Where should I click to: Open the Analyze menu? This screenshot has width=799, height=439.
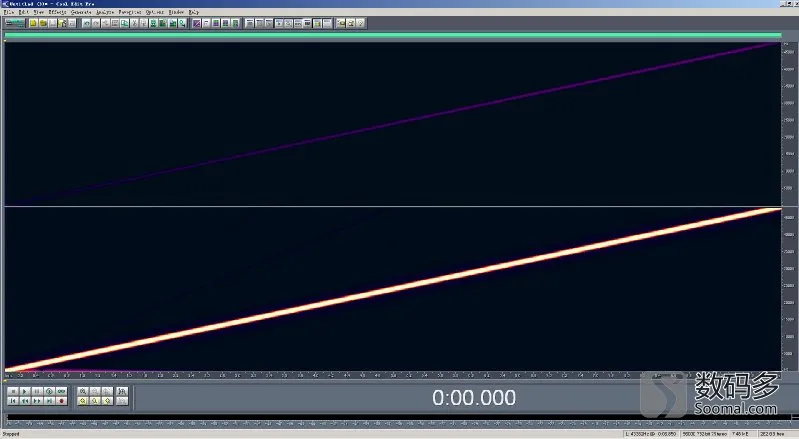tap(105, 12)
